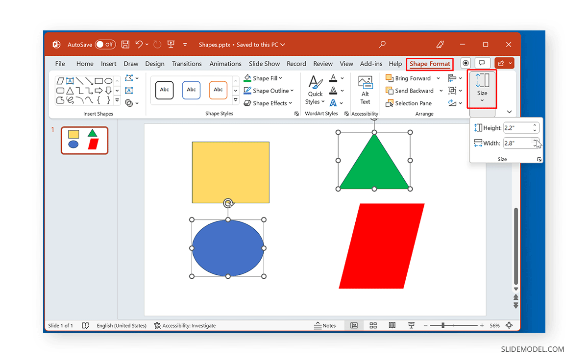588x364 pixels.
Task: Open the Comments button
Action: click(x=482, y=63)
